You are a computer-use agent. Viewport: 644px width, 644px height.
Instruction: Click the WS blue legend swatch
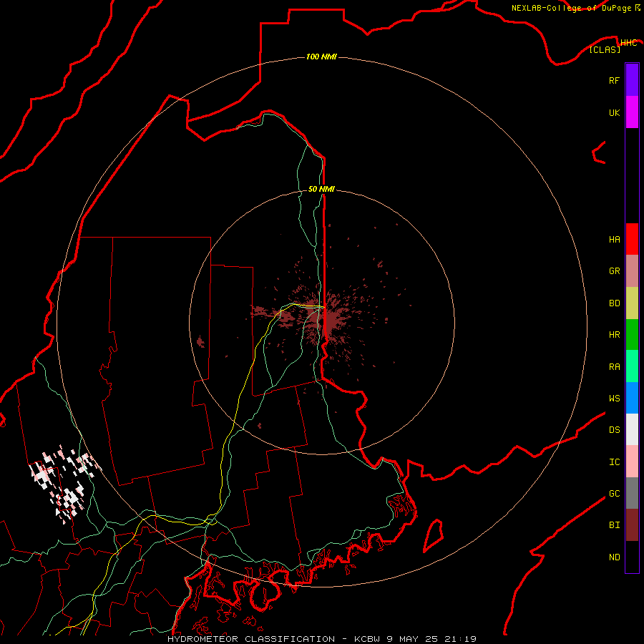[x=632, y=398]
